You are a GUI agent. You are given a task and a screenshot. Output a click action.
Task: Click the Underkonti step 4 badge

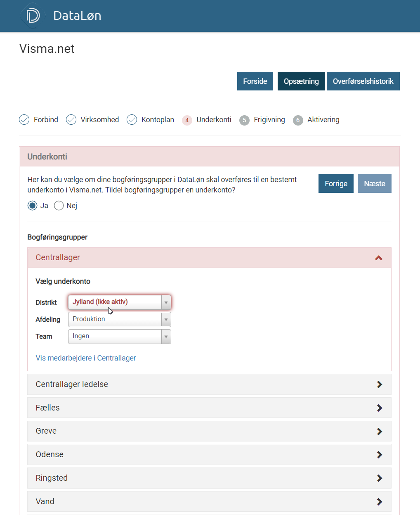click(x=187, y=120)
